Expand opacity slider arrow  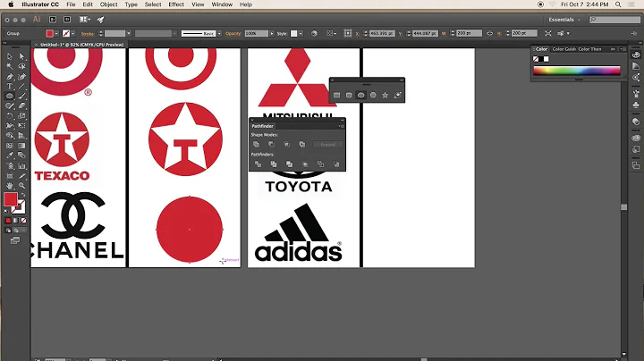(272, 34)
